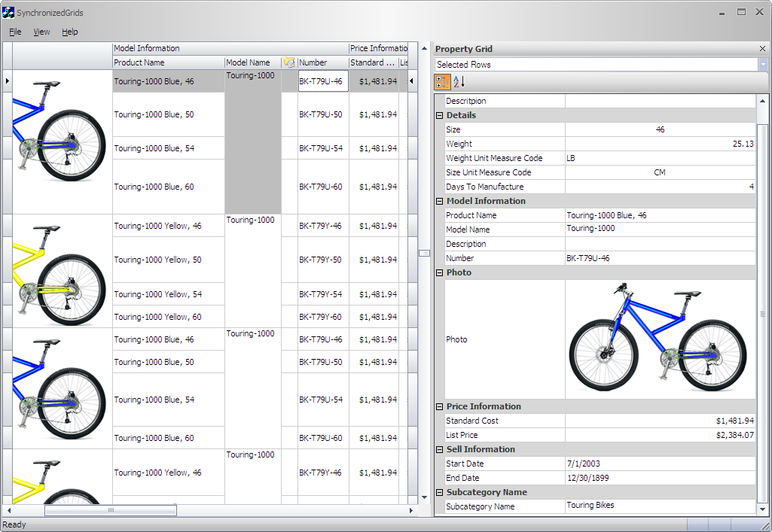Click the grid vertical scrollbar thumb

[424, 254]
